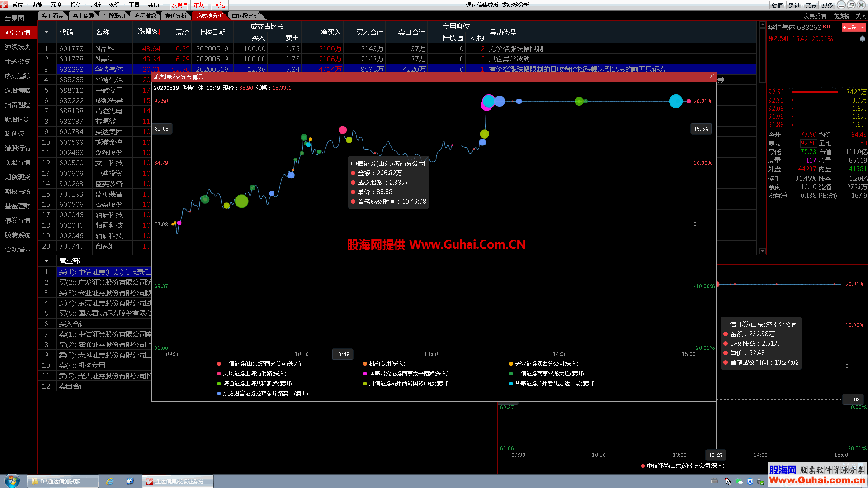
Task: Toggle 东方财富证券拉萨东环路第二(卖出) legend item
Action: [x=263, y=393]
